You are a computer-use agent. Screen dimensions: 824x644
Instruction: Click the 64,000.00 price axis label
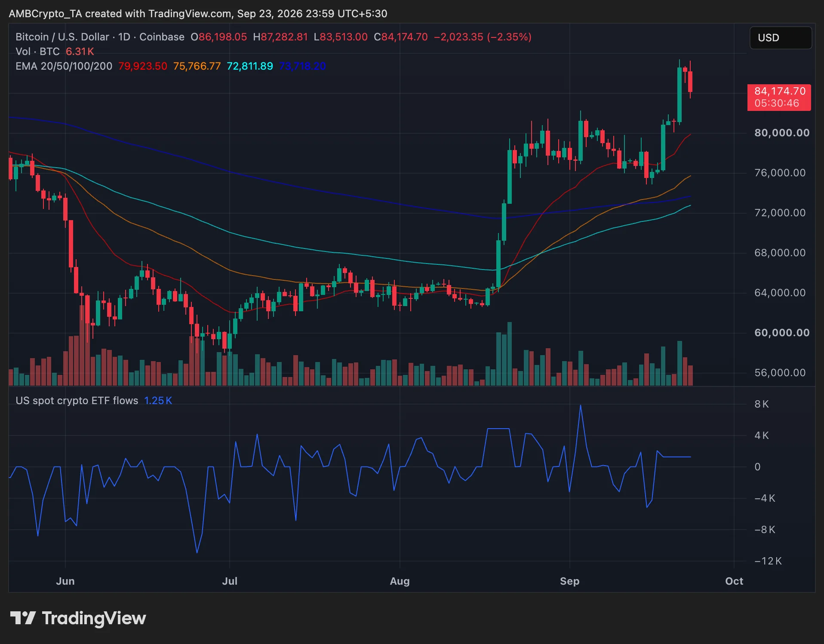tap(780, 293)
